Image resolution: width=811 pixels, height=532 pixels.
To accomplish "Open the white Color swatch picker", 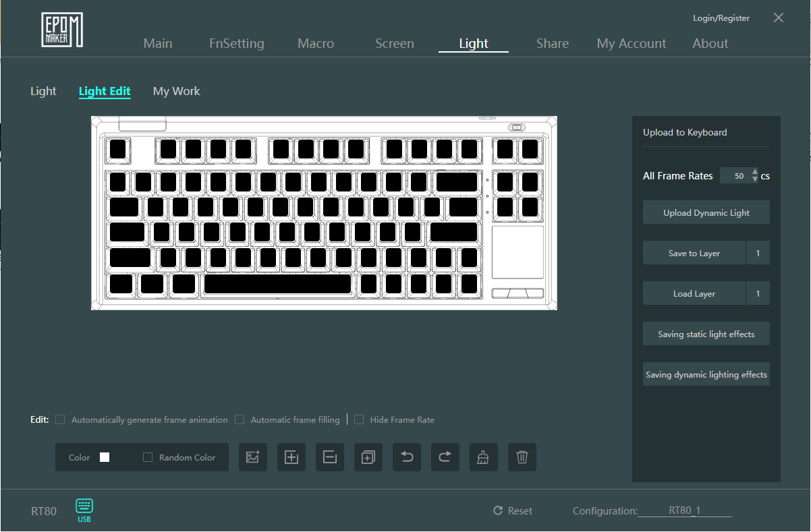I will pyautogui.click(x=105, y=457).
